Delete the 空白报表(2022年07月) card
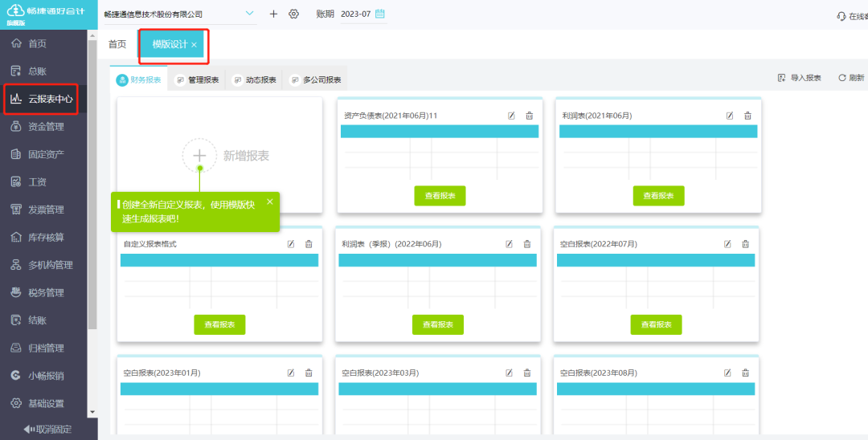Image resolution: width=868 pixels, height=440 pixels. pyautogui.click(x=746, y=244)
